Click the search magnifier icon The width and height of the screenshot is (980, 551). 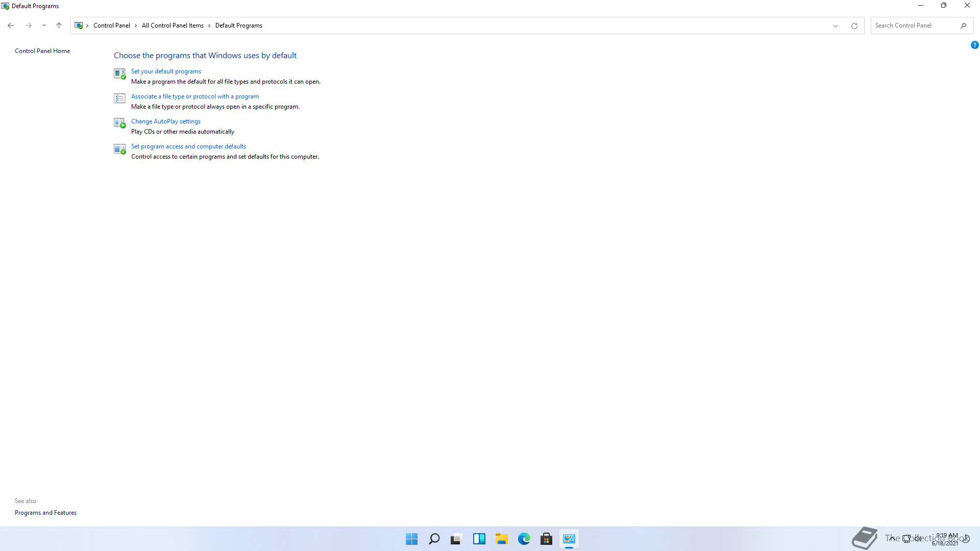point(964,26)
